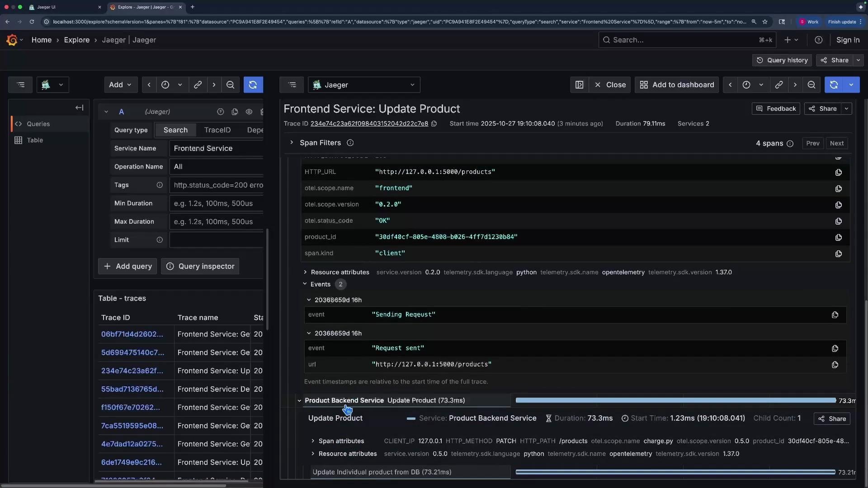Toggle right pane content outline
This screenshot has width=868, height=488.
pyautogui.click(x=292, y=85)
